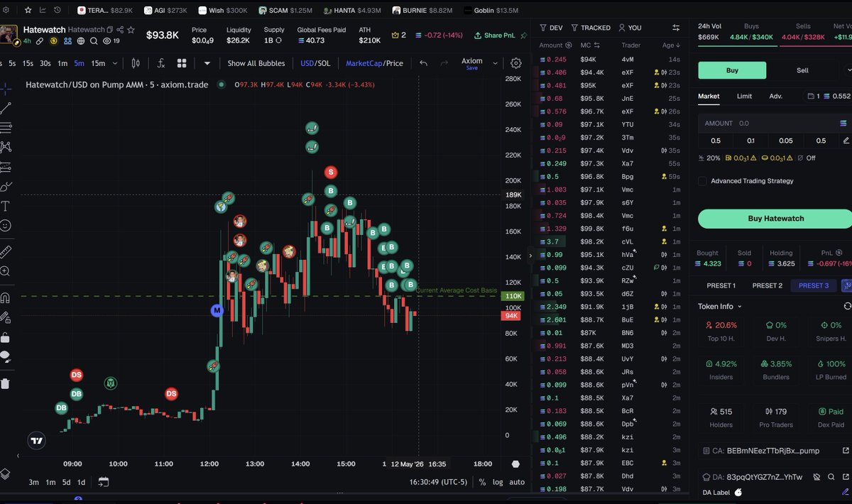Lock all drawing tools
The width and height of the screenshot is (852, 504).
point(6,337)
